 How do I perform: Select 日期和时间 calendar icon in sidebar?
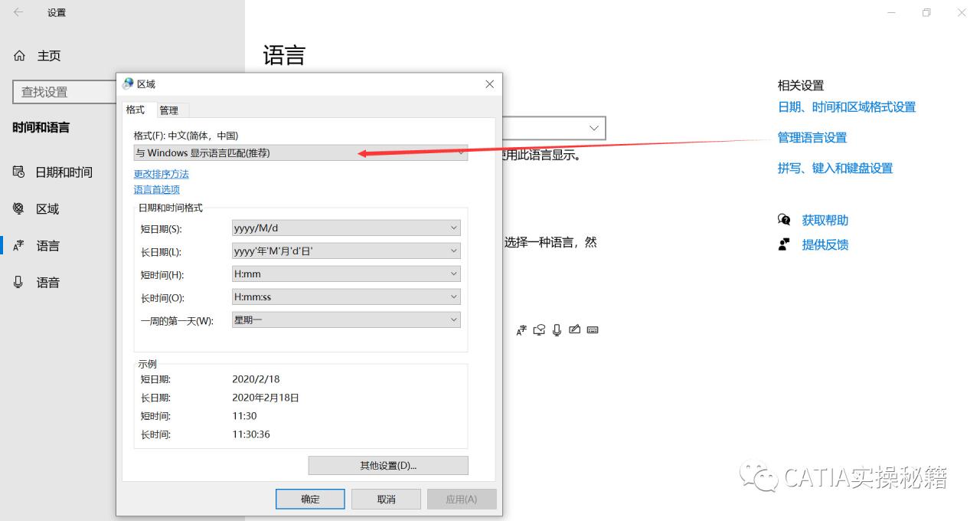(18, 172)
